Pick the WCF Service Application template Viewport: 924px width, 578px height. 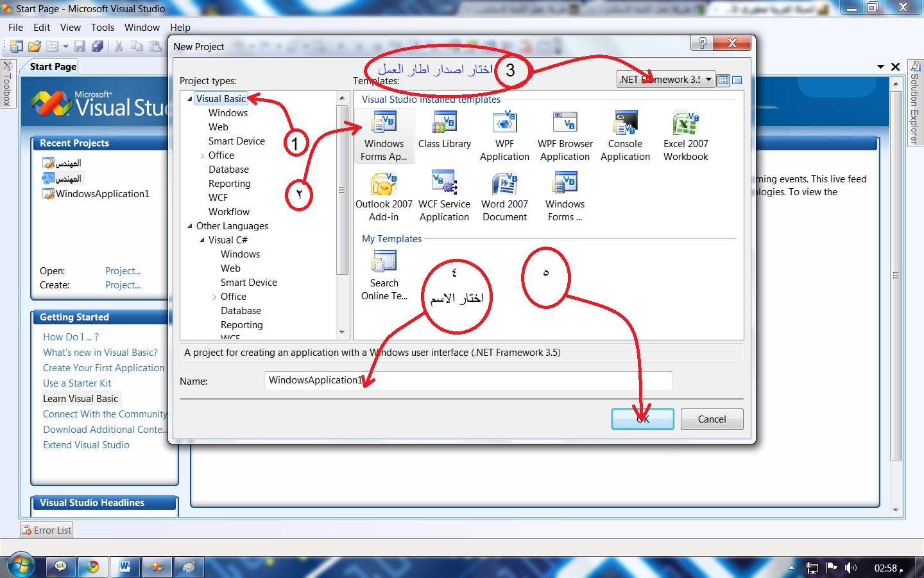(445, 197)
